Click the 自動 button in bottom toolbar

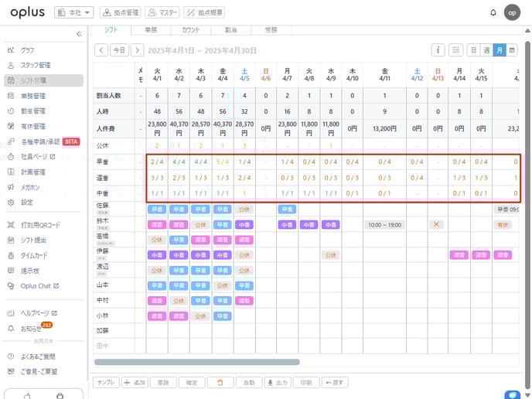(248, 382)
